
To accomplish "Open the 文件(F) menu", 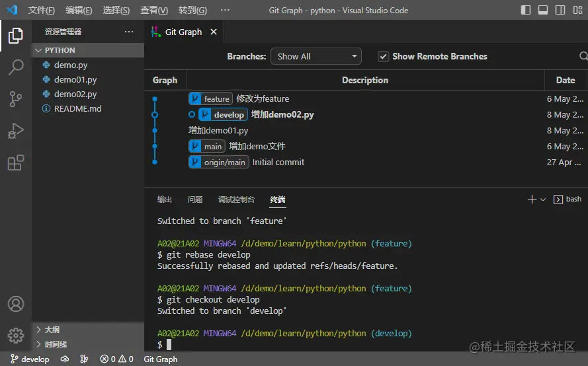I will pos(41,10).
